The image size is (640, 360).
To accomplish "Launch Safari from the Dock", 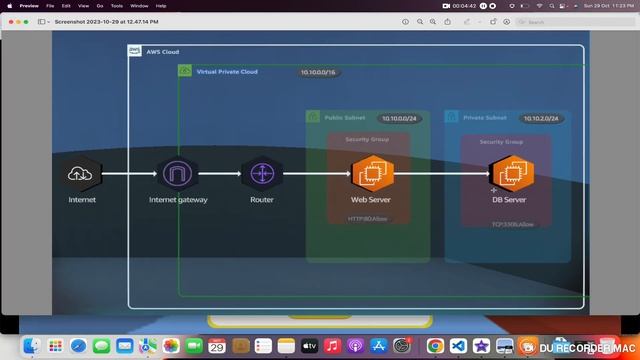I will (78, 346).
